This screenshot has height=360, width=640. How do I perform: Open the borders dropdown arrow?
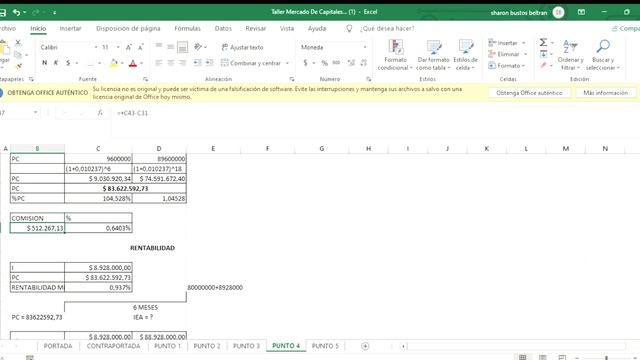pyautogui.click(x=99, y=63)
